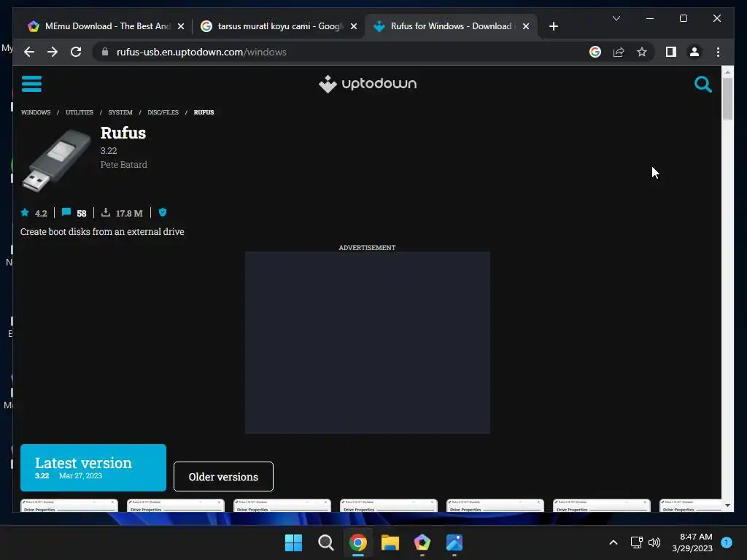747x560 pixels.
Task: Go forward with the browser forward arrow
Action: 53,52
